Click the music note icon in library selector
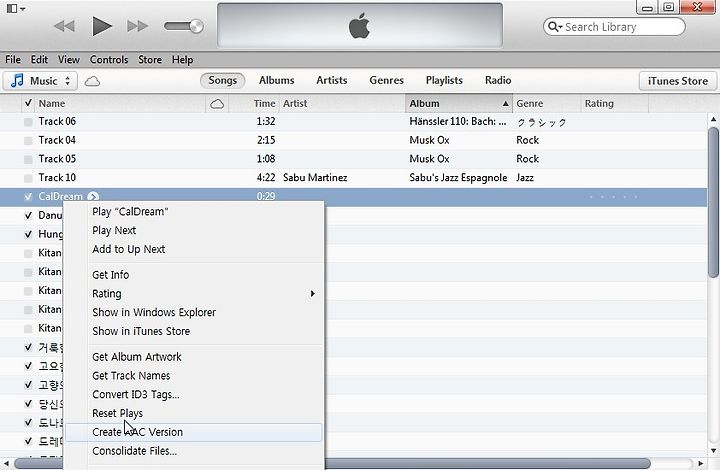This screenshot has width=720, height=470. (17, 81)
